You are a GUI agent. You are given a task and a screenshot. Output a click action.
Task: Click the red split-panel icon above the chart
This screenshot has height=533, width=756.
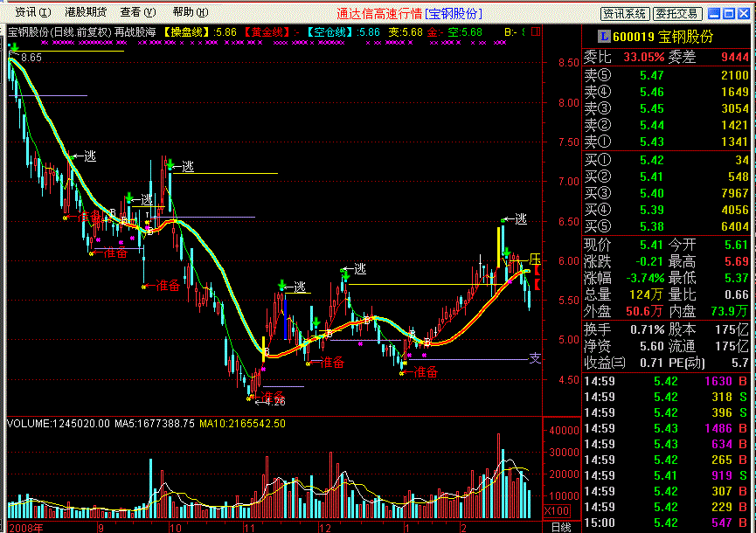tap(536, 31)
